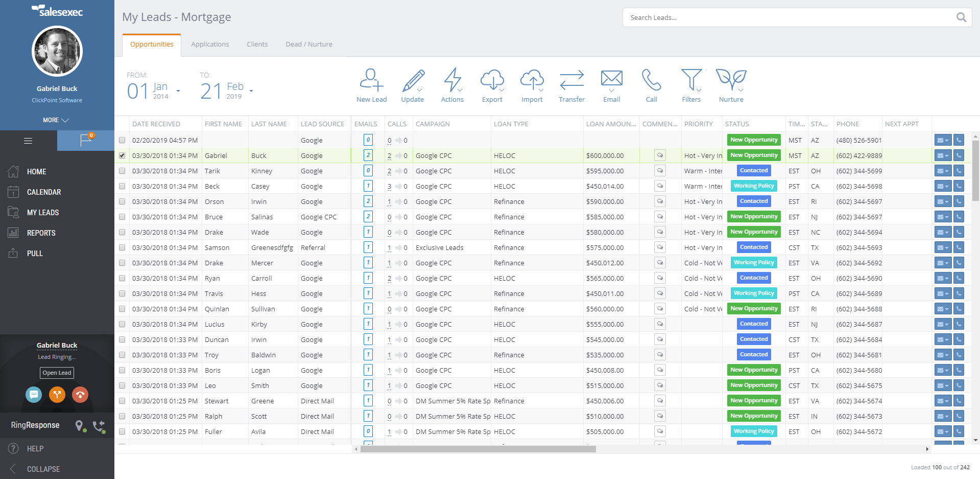Click the RingResponse location pin icon
Image resolution: width=980 pixels, height=479 pixels.
[80, 426]
